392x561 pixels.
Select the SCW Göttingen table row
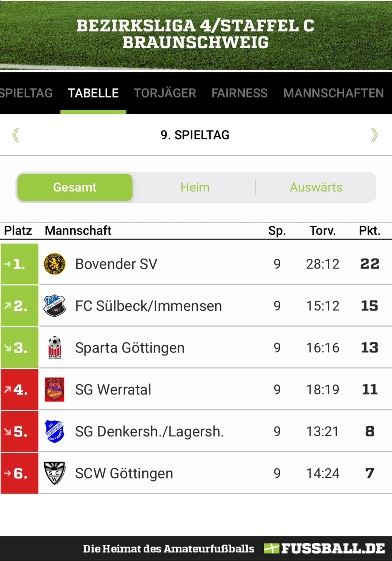[x=196, y=473]
